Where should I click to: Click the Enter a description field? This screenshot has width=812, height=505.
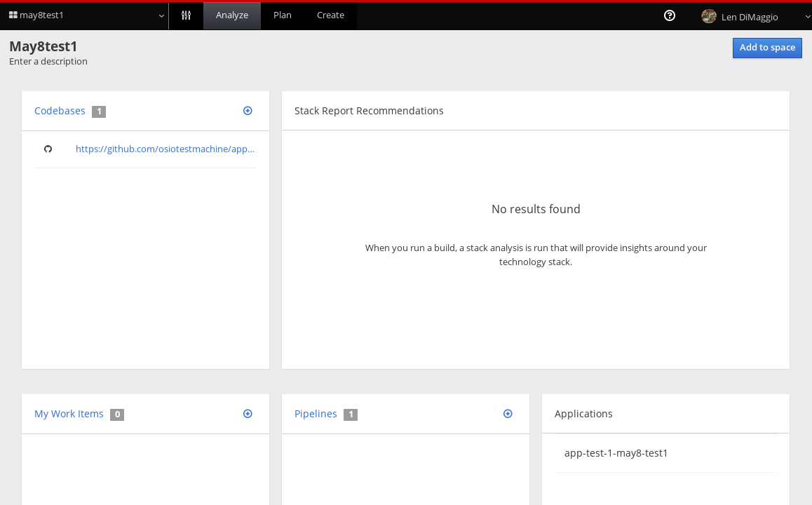(x=48, y=61)
